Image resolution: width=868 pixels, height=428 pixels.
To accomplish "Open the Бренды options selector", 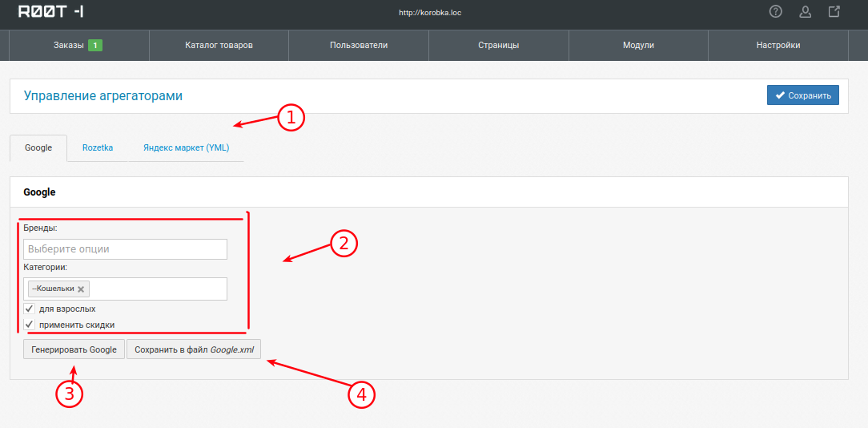I will tap(125, 249).
